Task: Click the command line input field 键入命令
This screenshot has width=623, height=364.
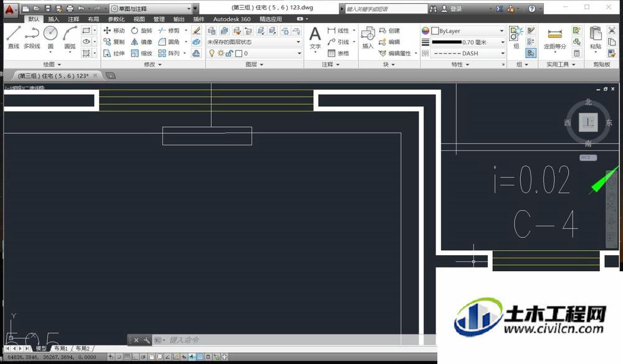Action: point(294,340)
